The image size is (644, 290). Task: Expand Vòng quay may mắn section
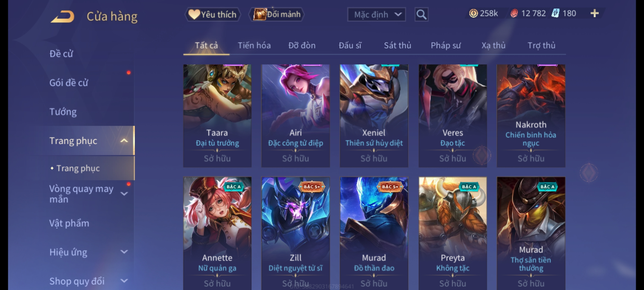[124, 193]
